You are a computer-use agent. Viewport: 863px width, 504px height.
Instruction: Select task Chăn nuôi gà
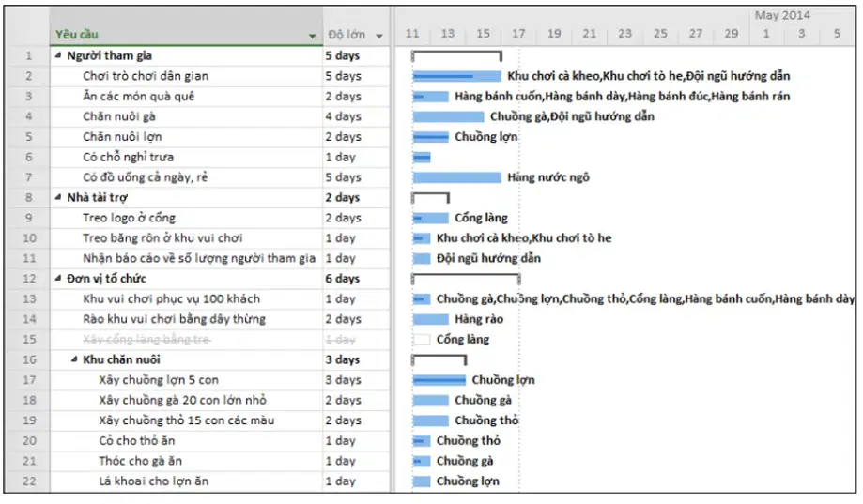(x=119, y=116)
